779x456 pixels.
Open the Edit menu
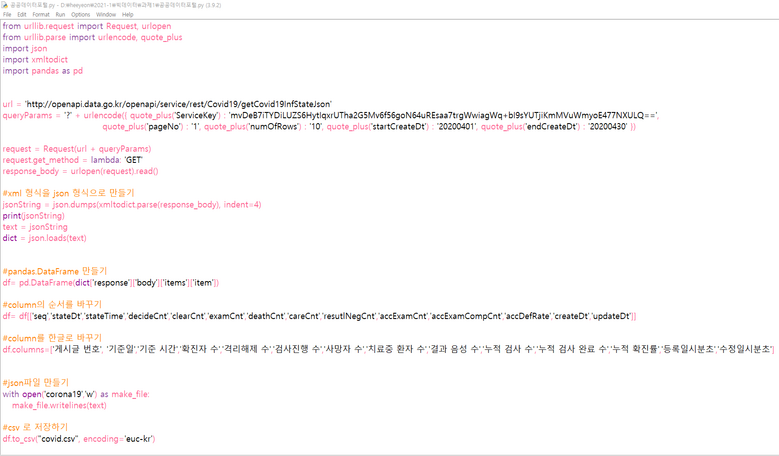click(x=22, y=15)
